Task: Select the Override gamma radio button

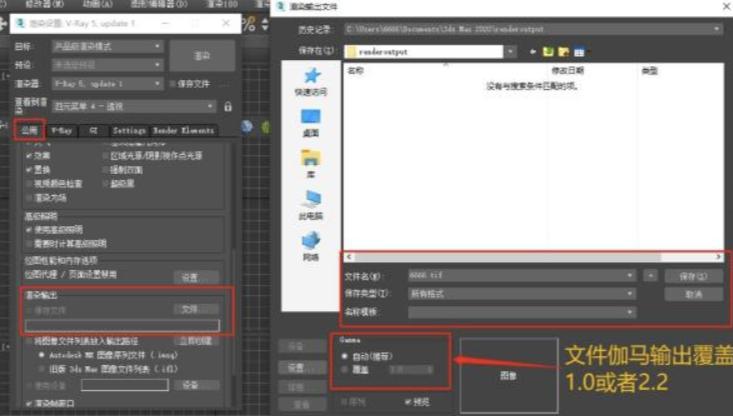Action: 346,368
